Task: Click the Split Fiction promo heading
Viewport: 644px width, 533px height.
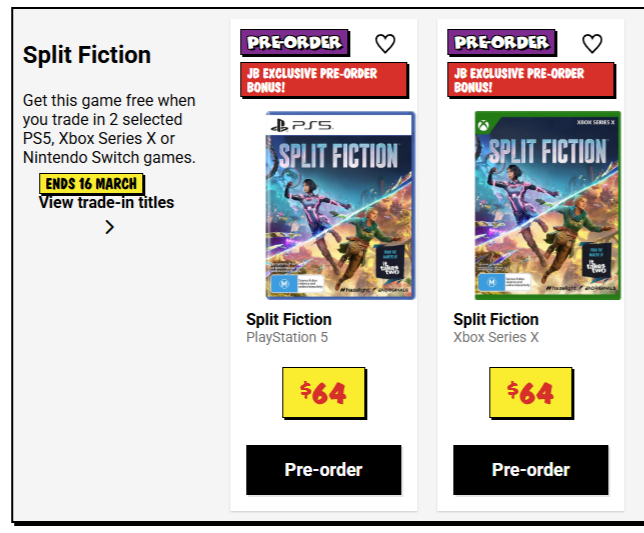Action: pos(87,55)
